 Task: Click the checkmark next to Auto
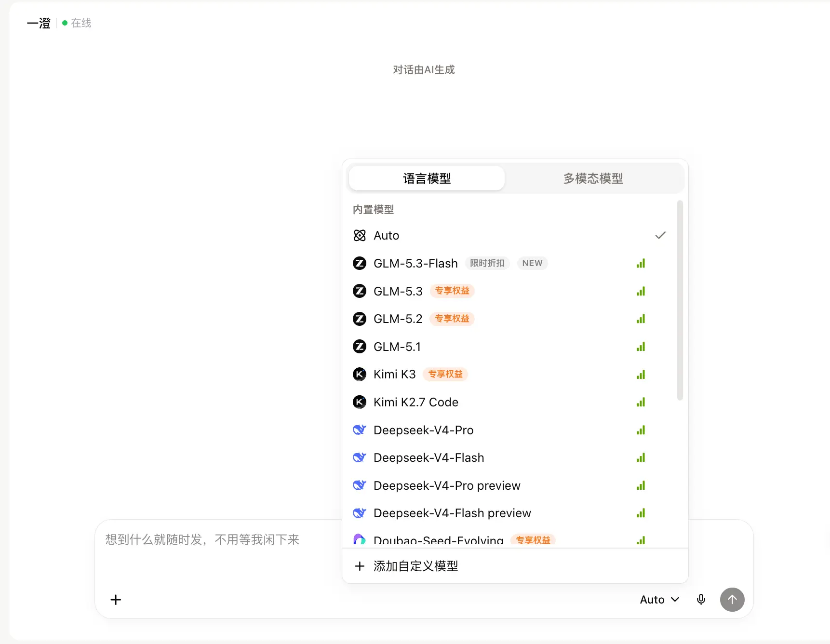(660, 235)
